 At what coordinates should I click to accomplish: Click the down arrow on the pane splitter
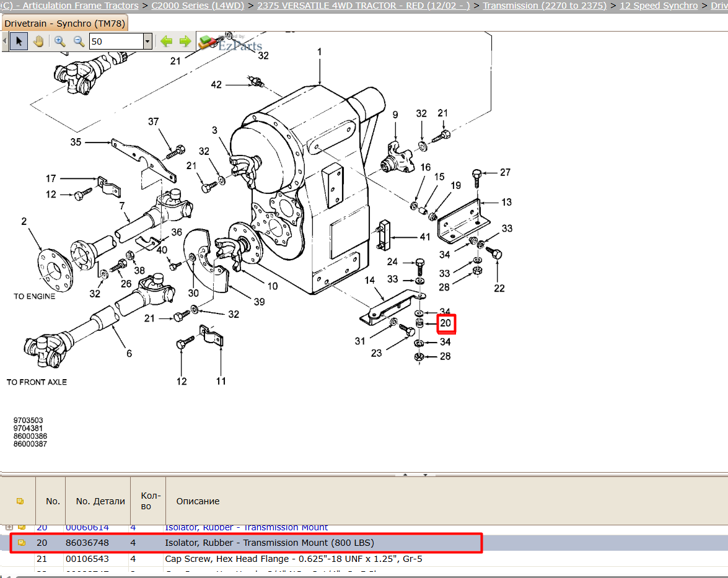pyautogui.click(x=425, y=475)
